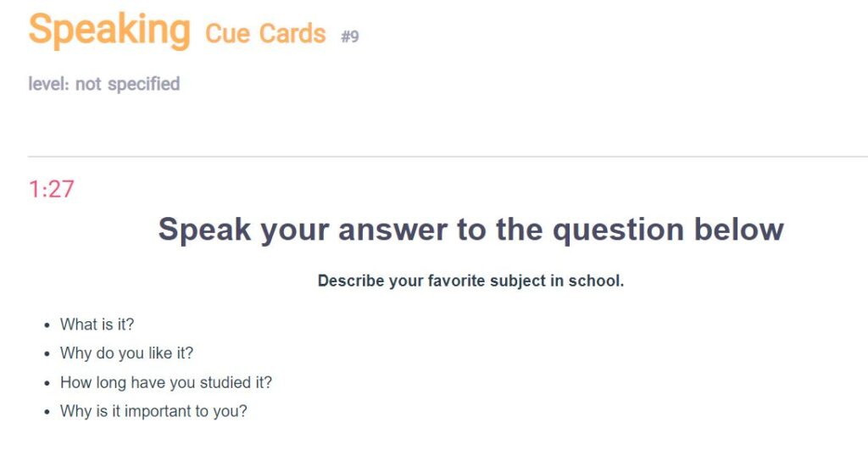Select the #9 card number label
868x450 pixels.
click(x=350, y=36)
